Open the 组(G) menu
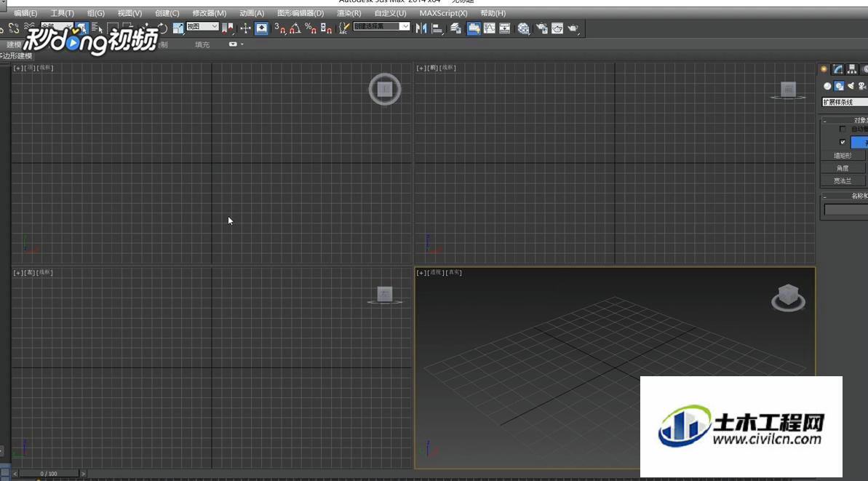 tap(96, 13)
